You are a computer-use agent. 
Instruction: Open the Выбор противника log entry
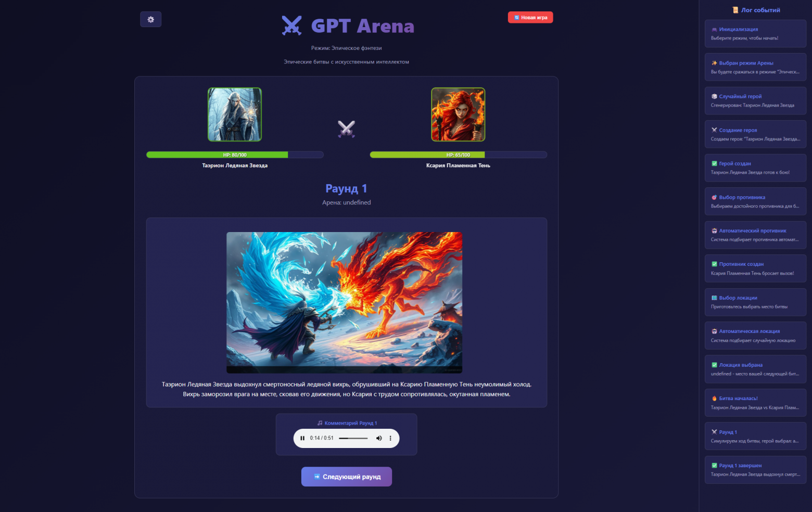click(755, 201)
